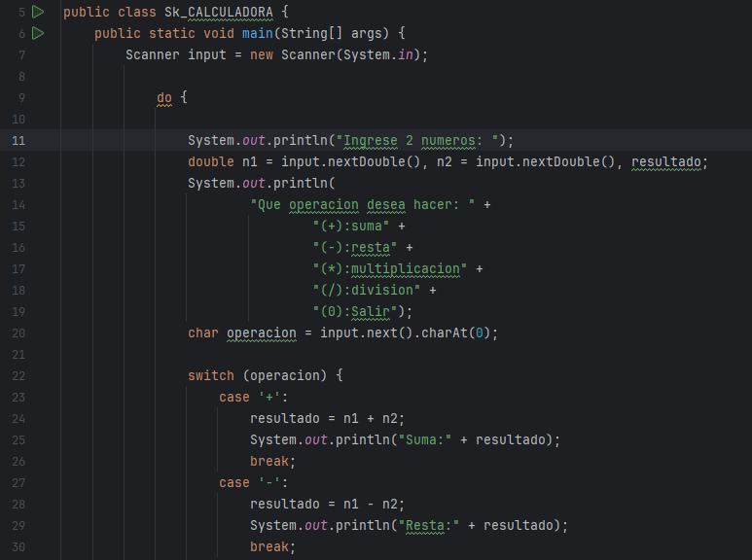Click the string "(+):suma"
This screenshot has width=752, height=560.
(351, 227)
